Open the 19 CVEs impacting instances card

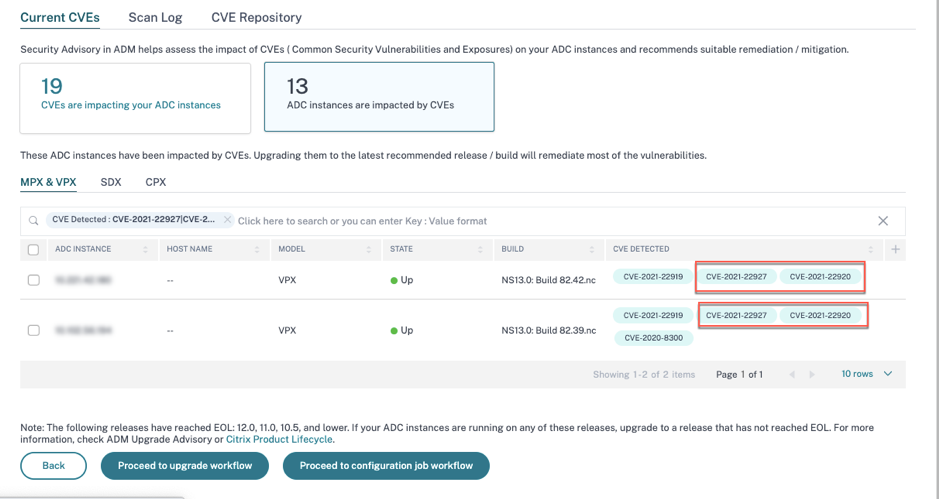coord(135,98)
